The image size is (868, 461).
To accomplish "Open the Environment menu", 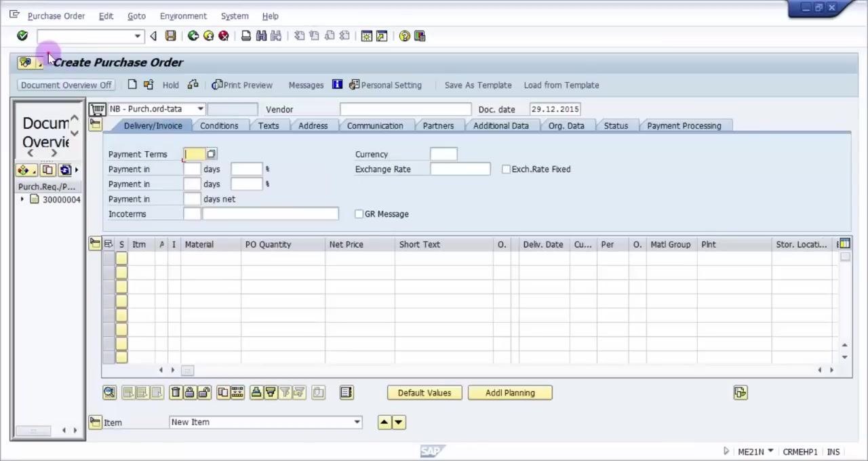I will click(183, 16).
